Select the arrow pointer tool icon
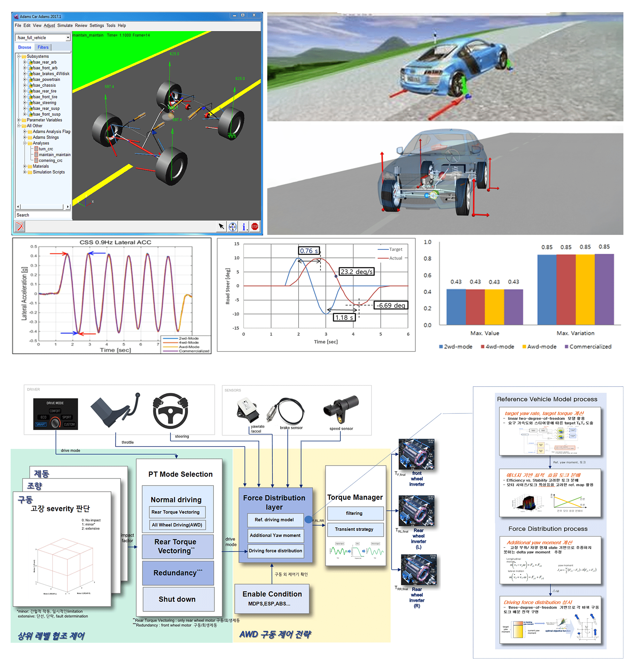Viewport: 633px width, 672px height. point(221,227)
